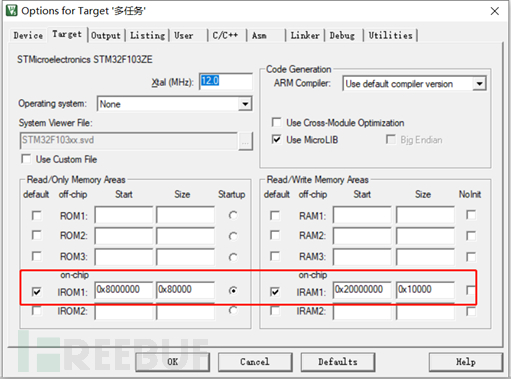The height and width of the screenshot is (379, 511).
Task: Check the RAM2 default checkbox
Action: [275, 235]
